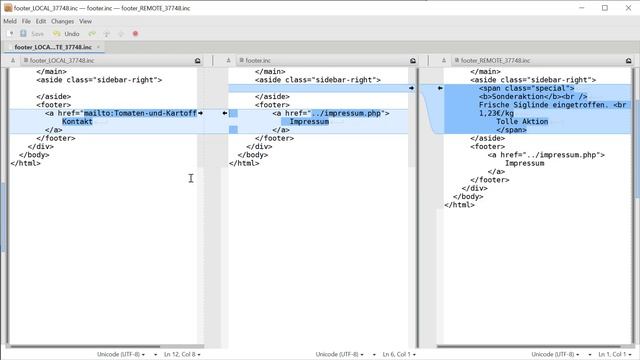The image size is (640, 360).
Task: Click the Save icon in toolbar
Action: point(23,34)
